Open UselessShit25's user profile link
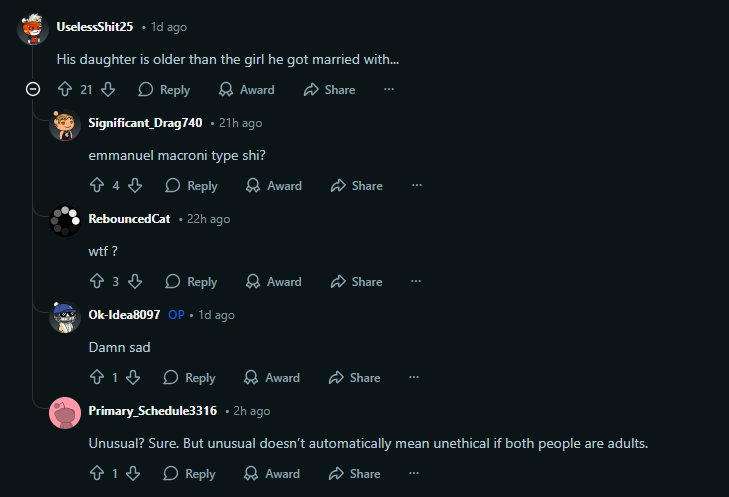Image resolution: width=729 pixels, height=497 pixels. pyautogui.click(x=95, y=27)
